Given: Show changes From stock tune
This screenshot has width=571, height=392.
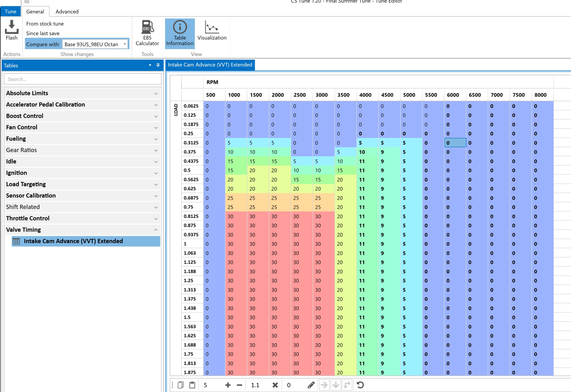Looking at the screenshot, I should pos(45,24).
